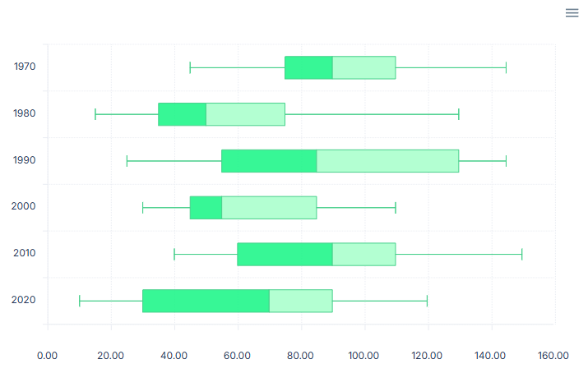Click the dark green box for 1990

269,161
